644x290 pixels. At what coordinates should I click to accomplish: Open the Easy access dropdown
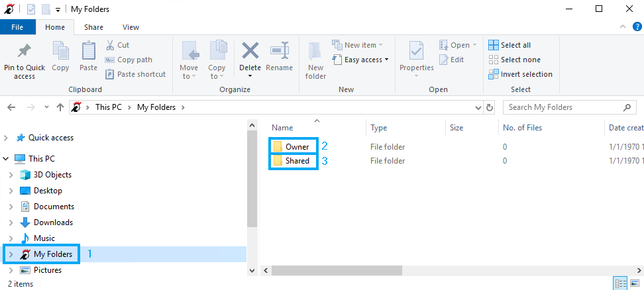coord(360,60)
